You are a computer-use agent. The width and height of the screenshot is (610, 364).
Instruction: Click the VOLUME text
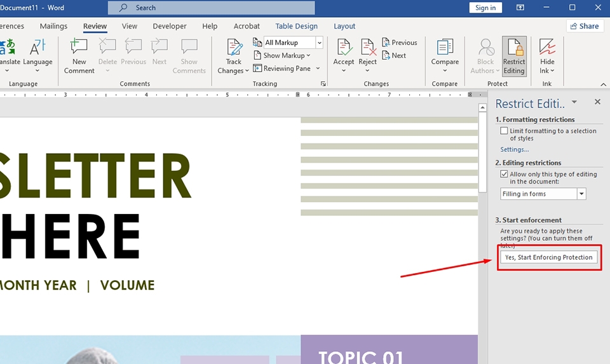click(x=127, y=285)
